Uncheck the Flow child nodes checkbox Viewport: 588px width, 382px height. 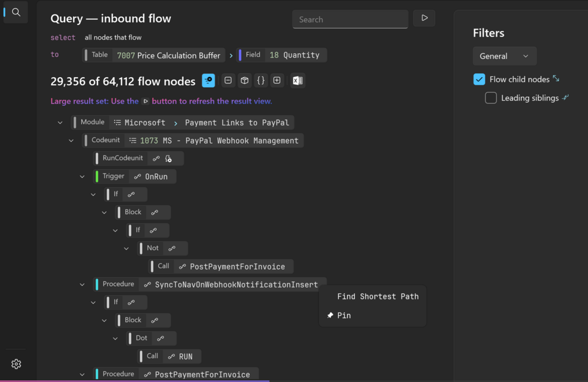(479, 80)
